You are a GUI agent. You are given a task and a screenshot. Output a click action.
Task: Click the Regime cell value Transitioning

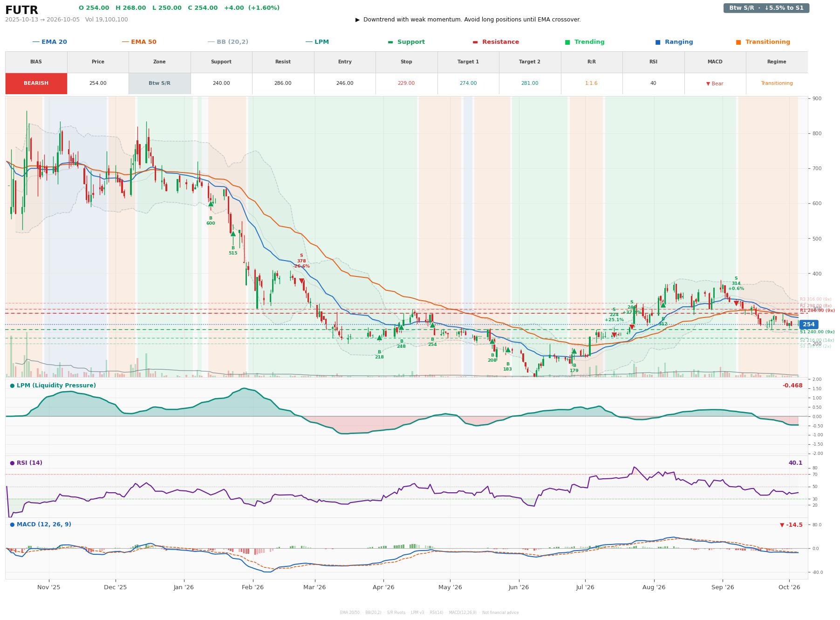tap(777, 83)
